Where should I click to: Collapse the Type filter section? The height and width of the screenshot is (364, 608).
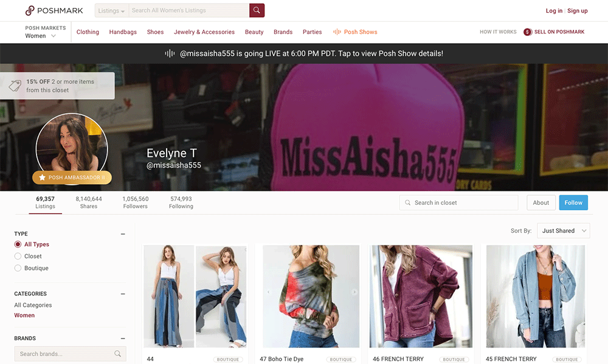[123, 234]
